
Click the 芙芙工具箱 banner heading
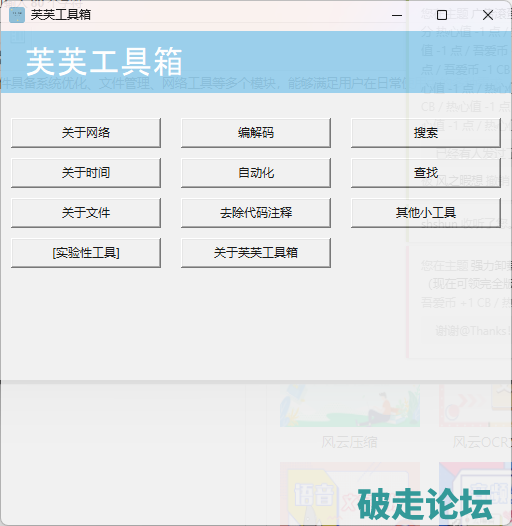(104, 62)
